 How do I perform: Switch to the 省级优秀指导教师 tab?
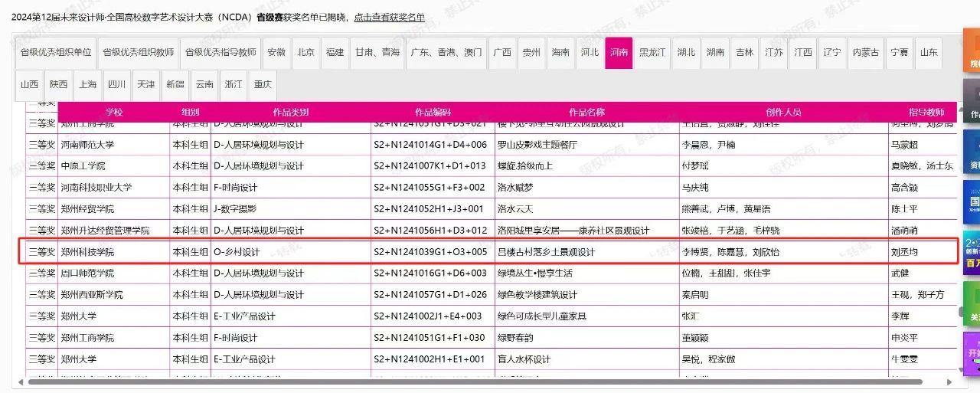tap(221, 53)
